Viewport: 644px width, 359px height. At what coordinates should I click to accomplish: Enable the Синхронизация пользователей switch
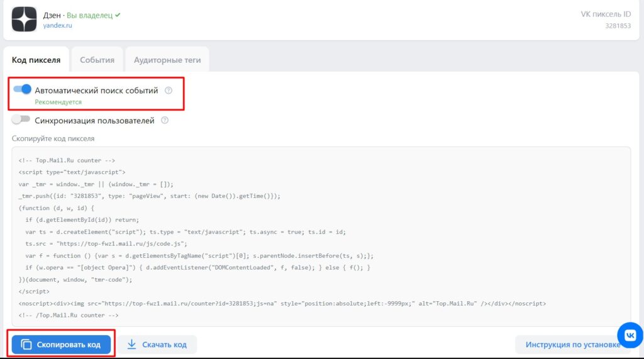pyautogui.click(x=21, y=120)
